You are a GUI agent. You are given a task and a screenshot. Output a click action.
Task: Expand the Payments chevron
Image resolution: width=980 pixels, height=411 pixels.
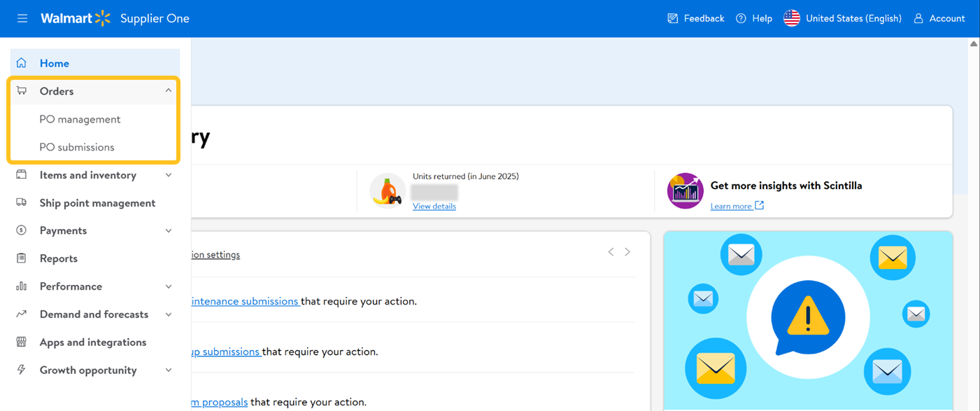point(169,230)
